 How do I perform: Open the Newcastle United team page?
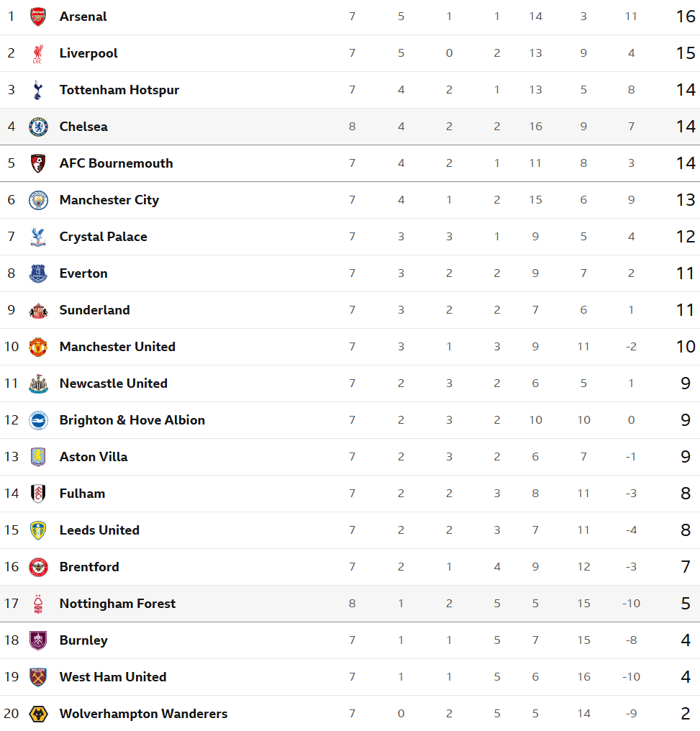(113, 383)
